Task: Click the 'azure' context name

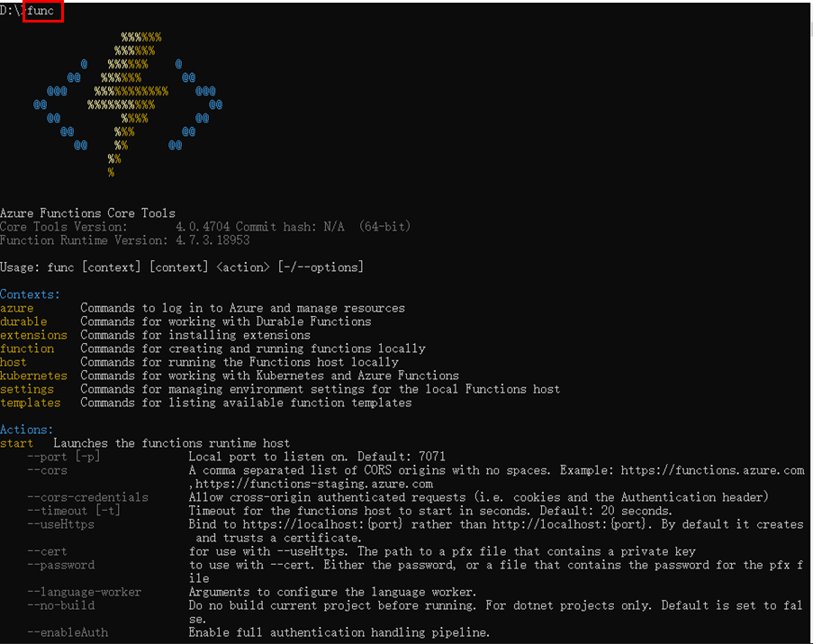Action: click(x=16, y=308)
